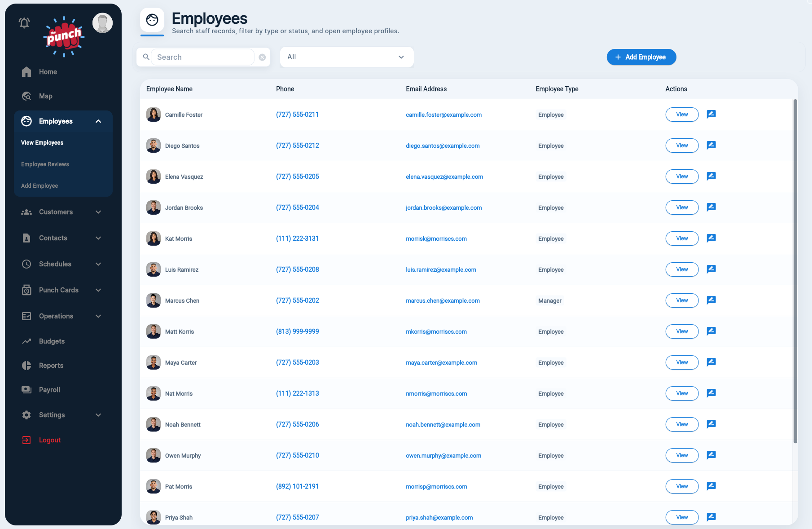Collapse the Employees sidebar section
Screen dimensions: 812x529
tap(98, 121)
